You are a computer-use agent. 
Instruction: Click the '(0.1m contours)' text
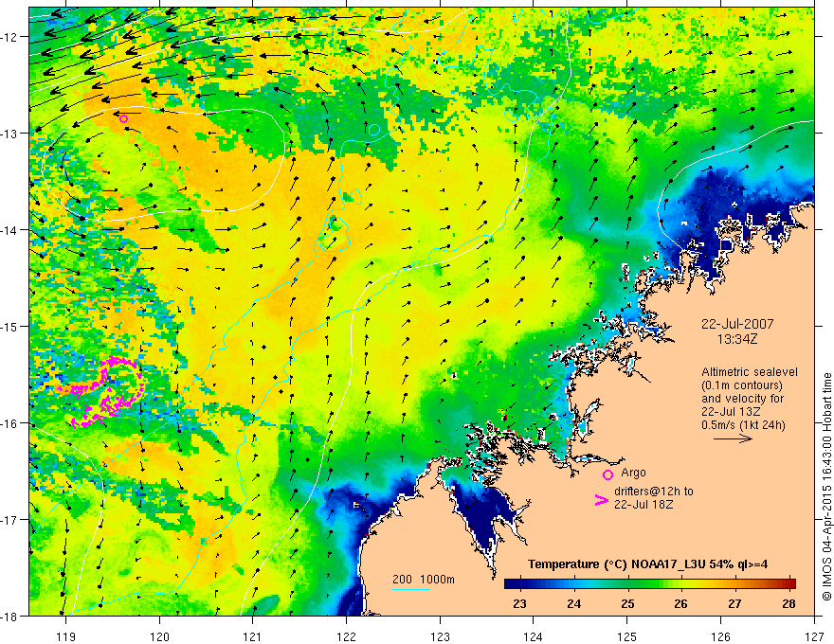click(x=742, y=385)
